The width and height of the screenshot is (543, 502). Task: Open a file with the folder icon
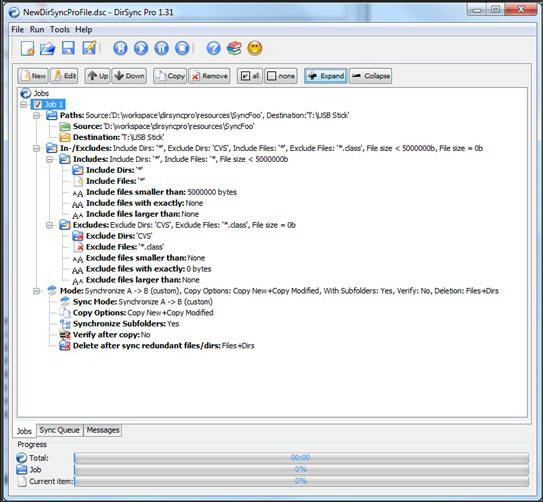click(47, 48)
